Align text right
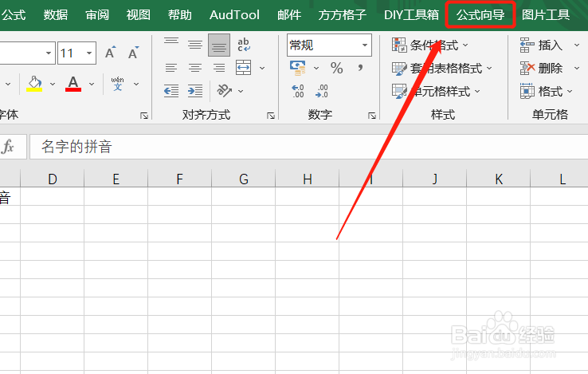Screen dimensions: 588x374 [219, 68]
